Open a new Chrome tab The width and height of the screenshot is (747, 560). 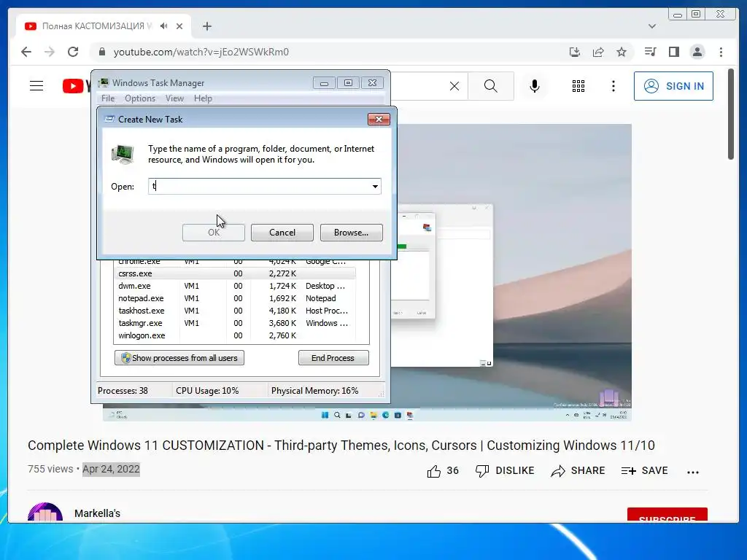coord(206,26)
